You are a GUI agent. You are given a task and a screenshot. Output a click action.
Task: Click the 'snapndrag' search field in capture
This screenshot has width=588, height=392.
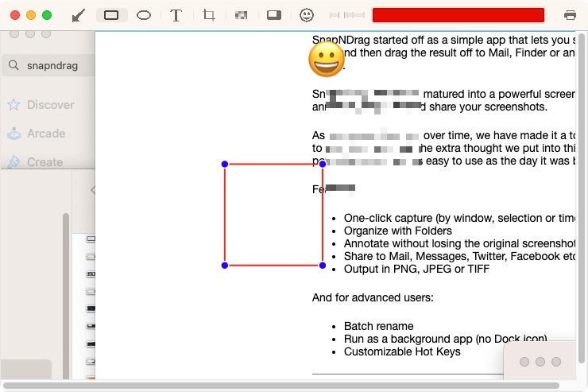pos(48,65)
